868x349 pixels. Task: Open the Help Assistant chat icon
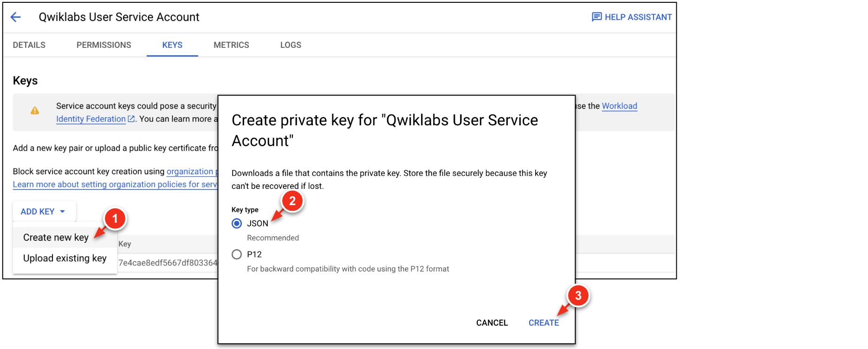pos(596,17)
